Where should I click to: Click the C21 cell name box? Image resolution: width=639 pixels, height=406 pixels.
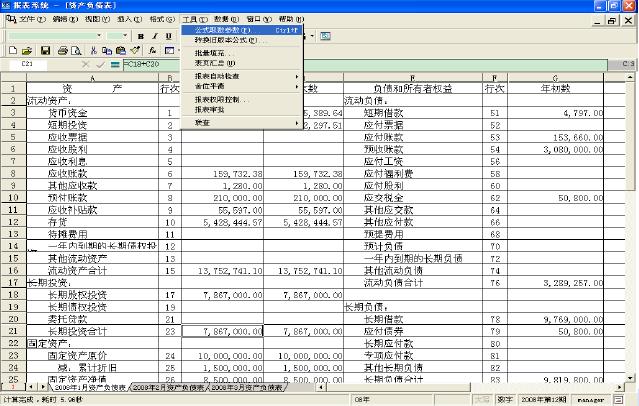pos(27,64)
